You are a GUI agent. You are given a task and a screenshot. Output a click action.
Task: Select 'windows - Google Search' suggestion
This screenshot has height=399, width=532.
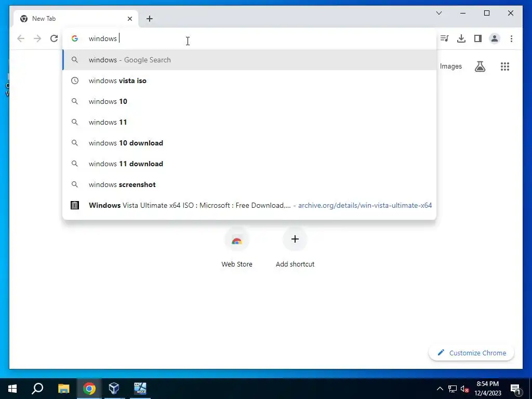pos(249,60)
